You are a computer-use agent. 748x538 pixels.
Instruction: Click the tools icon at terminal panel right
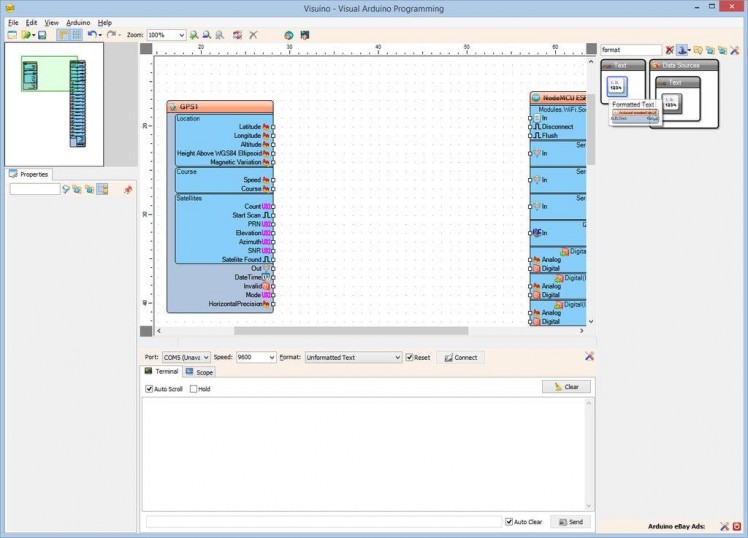(x=589, y=356)
